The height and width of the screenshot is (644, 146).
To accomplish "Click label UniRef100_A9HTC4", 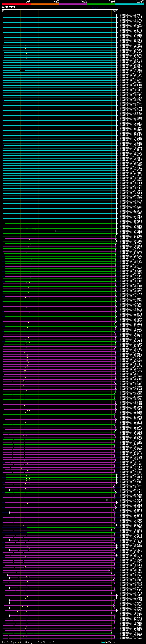I will pyautogui.click(x=131, y=246).
